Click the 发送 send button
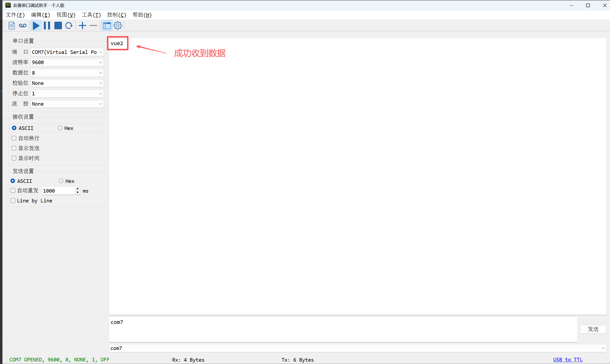Viewport: 610px width, 364px height. pyautogui.click(x=593, y=329)
